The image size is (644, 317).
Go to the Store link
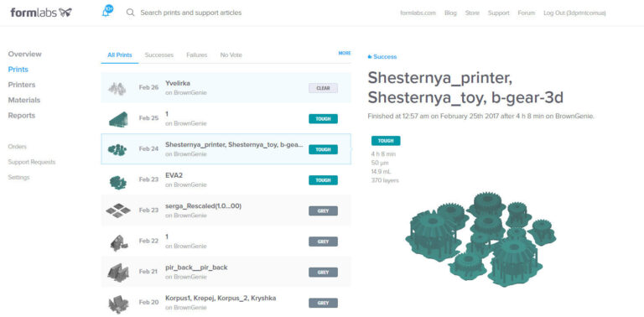(x=472, y=13)
